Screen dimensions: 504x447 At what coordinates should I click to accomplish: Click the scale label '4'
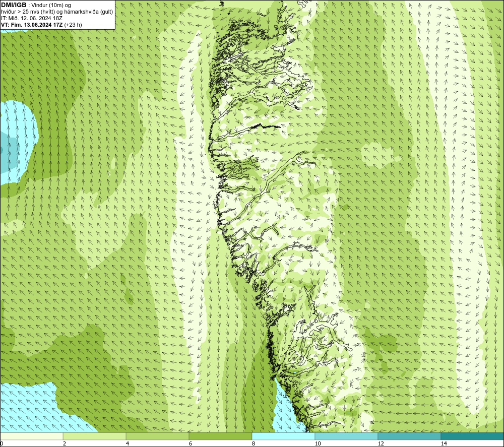point(128,444)
